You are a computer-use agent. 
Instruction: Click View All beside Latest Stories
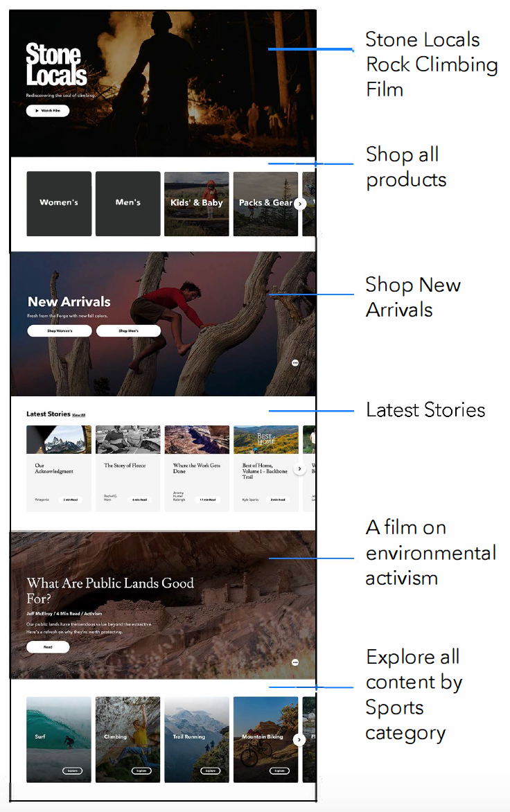pos(79,415)
